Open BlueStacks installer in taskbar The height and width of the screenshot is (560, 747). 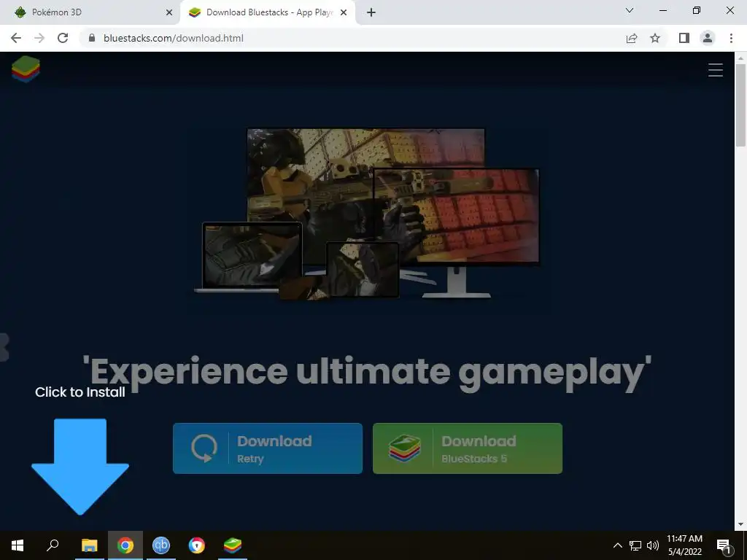(x=233, y=545)
